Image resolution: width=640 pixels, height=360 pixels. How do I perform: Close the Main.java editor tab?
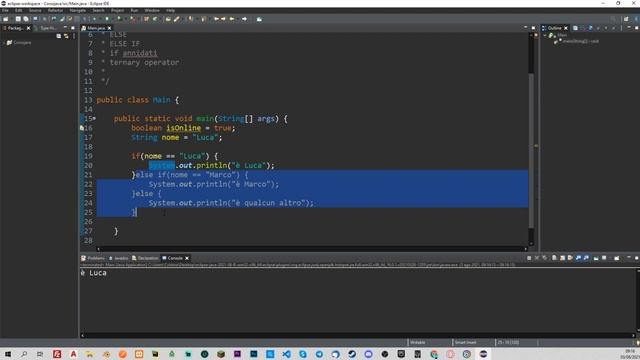point(109,28)
